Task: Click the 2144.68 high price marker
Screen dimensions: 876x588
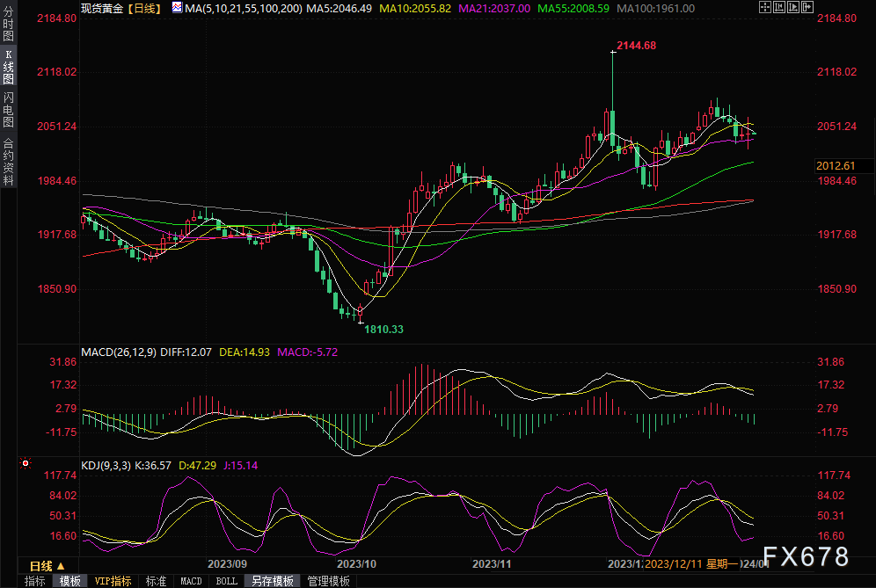Action: click(x=637, y=45)
